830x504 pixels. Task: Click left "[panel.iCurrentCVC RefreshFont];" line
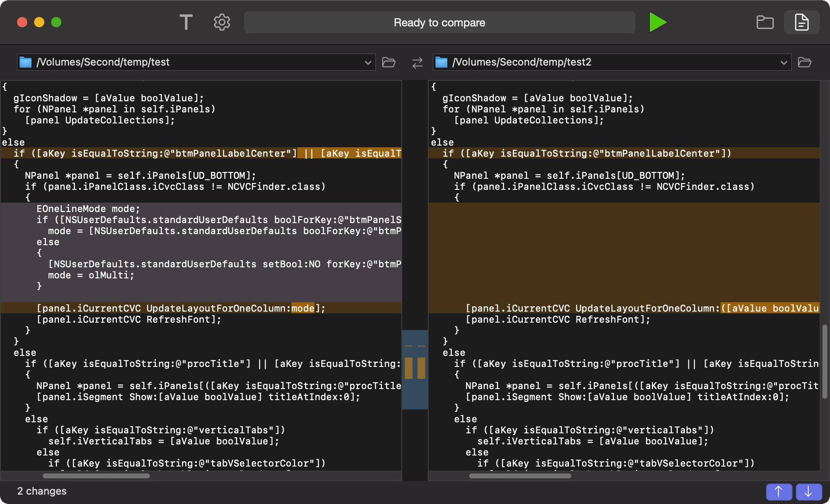click(129, 319)
